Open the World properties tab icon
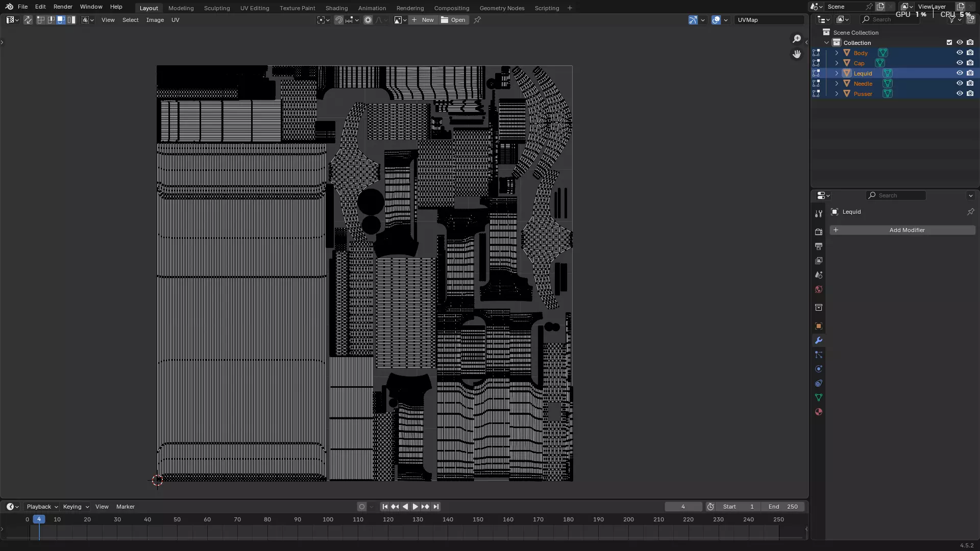Image resolution: width=980 pixels, height=551 pixels. (x=819, y=289)
